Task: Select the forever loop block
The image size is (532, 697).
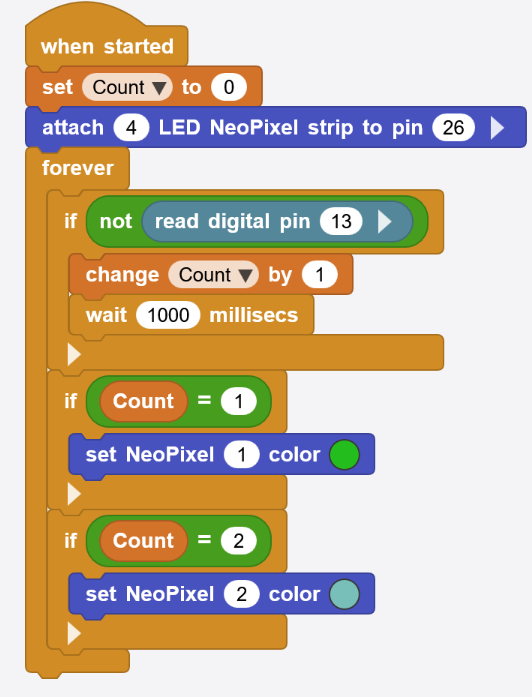Action: coord(77,168)
